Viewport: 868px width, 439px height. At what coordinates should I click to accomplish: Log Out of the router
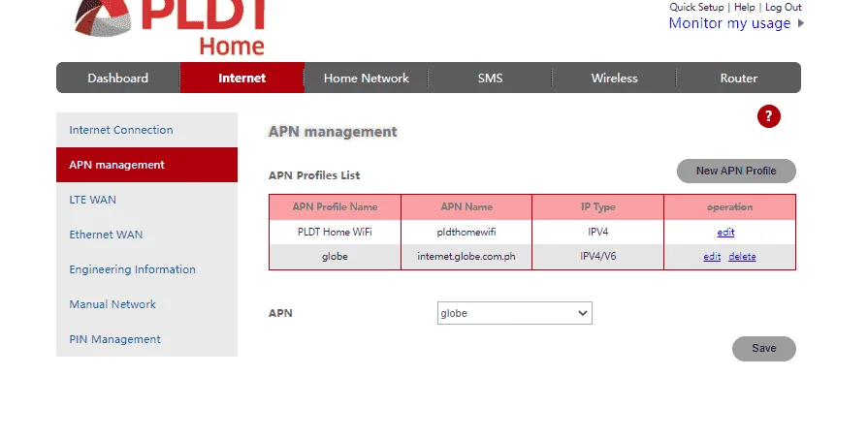pyautogui.click(x=784, y=7)
